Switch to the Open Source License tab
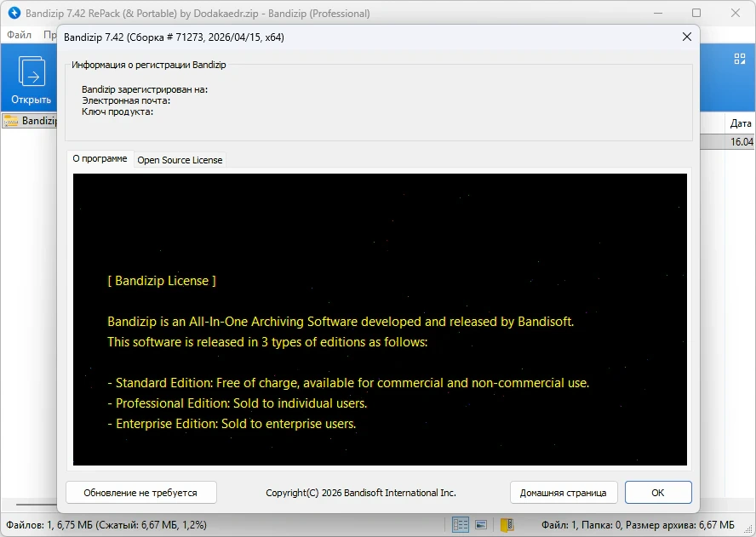The image size is (756, 537). coord(180,160)
